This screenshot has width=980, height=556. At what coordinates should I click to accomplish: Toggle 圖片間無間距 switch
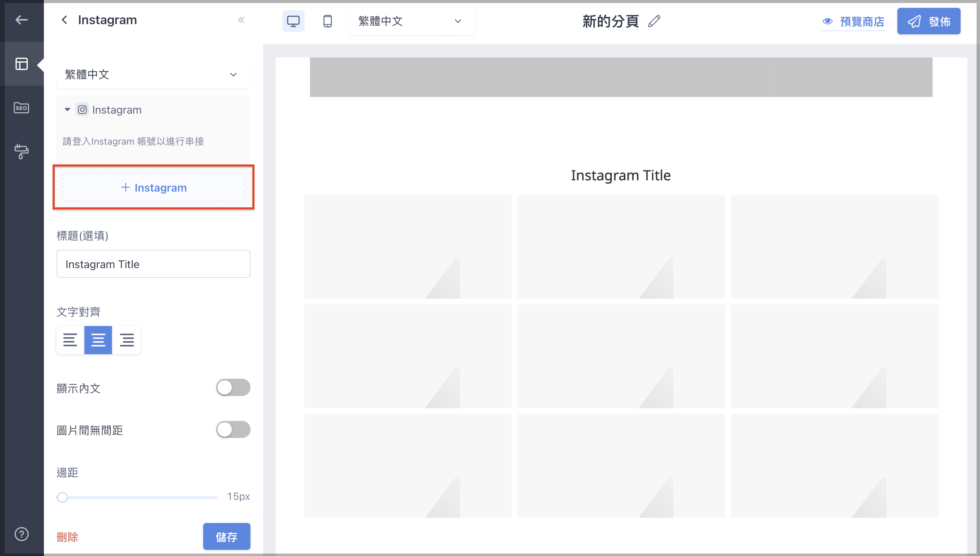[x=233, y=430]
